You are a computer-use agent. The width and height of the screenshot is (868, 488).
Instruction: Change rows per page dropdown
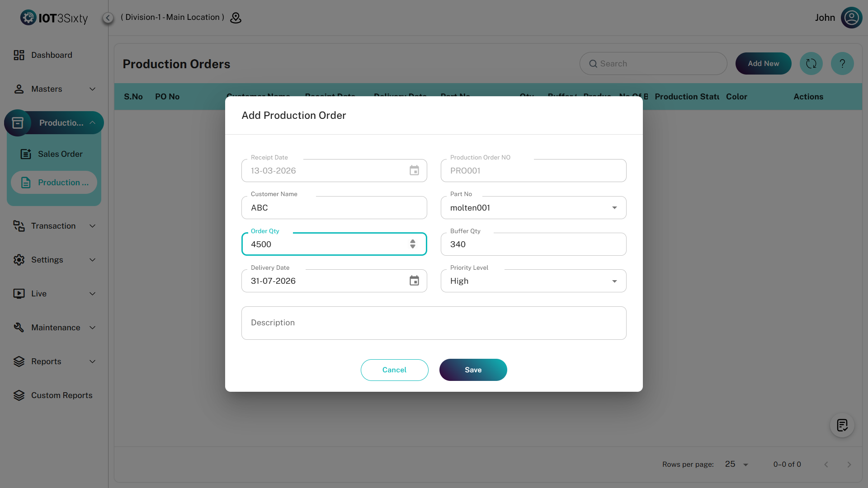(x=737, y=464)
